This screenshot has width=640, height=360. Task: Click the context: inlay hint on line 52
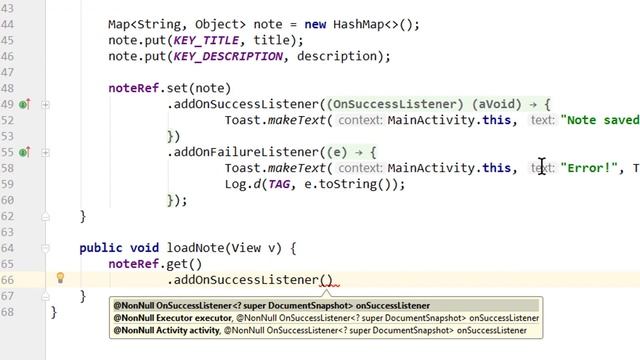click(360, 120)
